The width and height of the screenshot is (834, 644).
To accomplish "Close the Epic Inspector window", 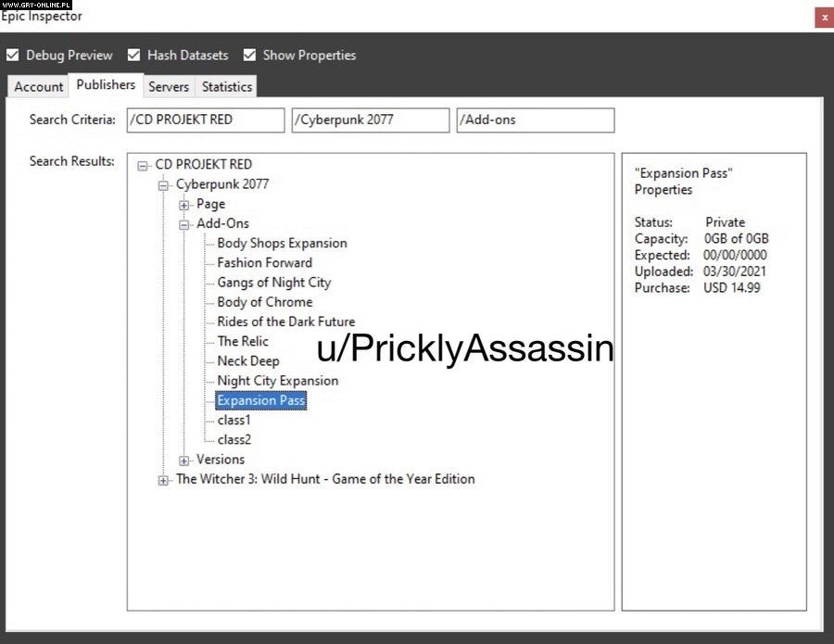I will coord(823,17).
